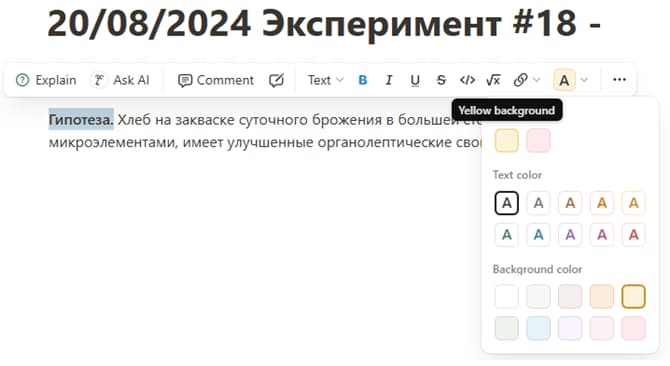Screen dimensions: 670x366
Task: Select orange background color
Action: pyautogui.click(x=602, y=296)
